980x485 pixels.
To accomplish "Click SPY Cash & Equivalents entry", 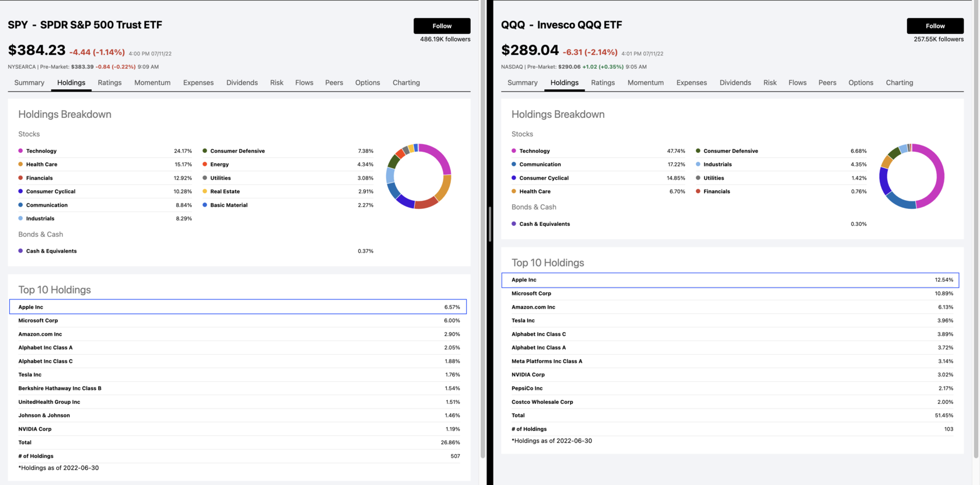I will tap(195, 251).
